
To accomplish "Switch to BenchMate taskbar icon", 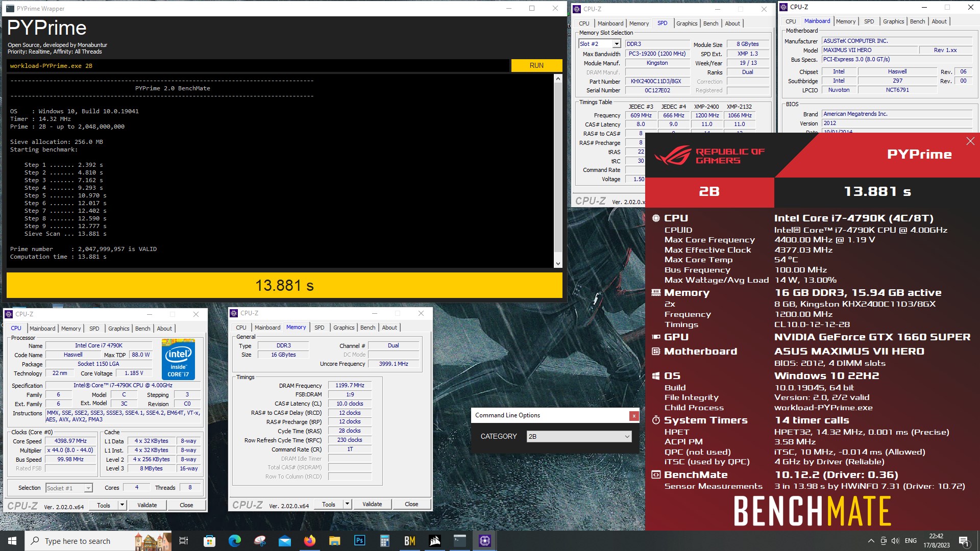I will (x=410, y=541).
